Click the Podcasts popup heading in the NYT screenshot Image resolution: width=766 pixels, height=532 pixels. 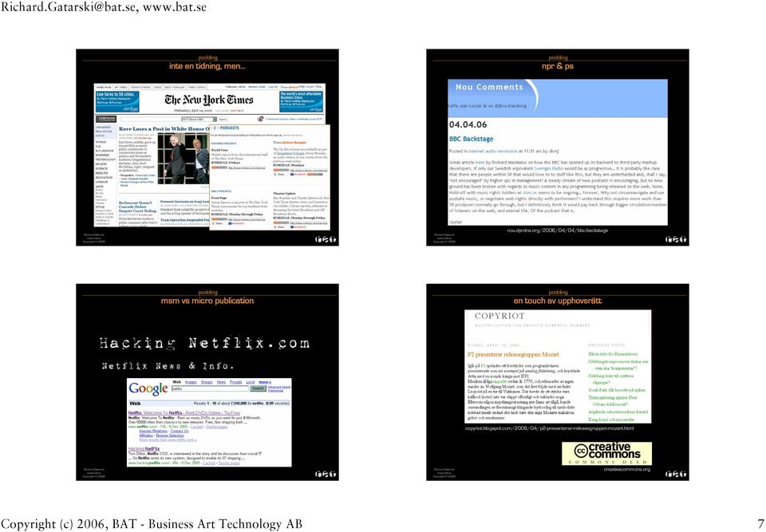pos(226,128)
